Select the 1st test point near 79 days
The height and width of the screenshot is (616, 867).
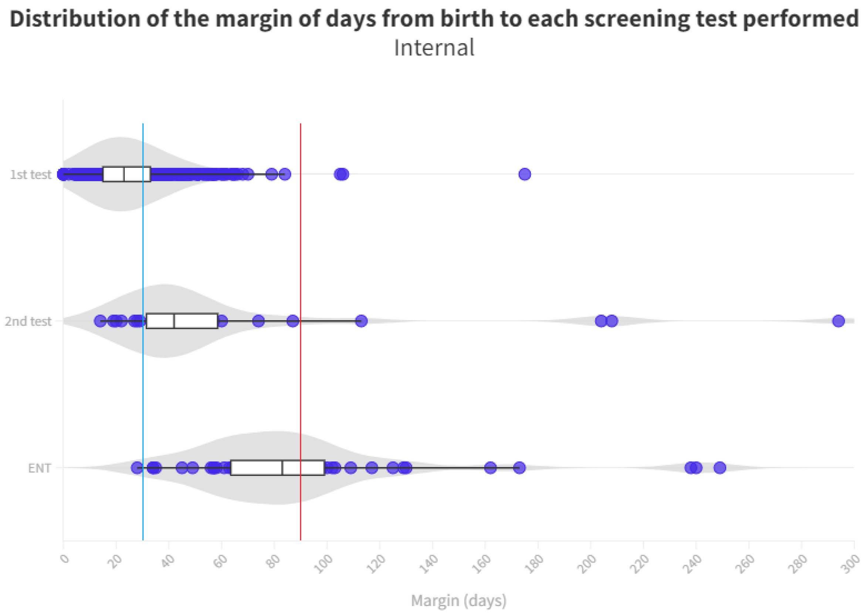[271, 174]
